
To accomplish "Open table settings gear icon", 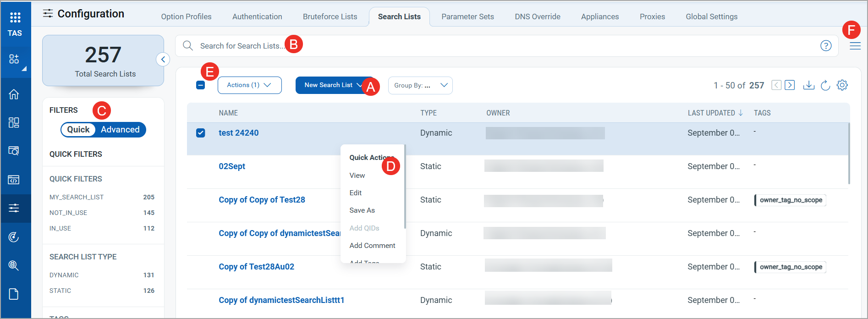I will click(x=842, y=85).
